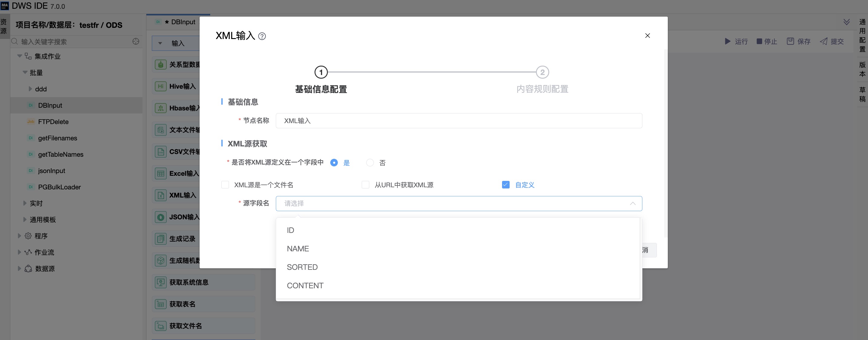868x340 pixels.
Task: Expand the 数据源 tree node
Action: click(x=20, y=269)
